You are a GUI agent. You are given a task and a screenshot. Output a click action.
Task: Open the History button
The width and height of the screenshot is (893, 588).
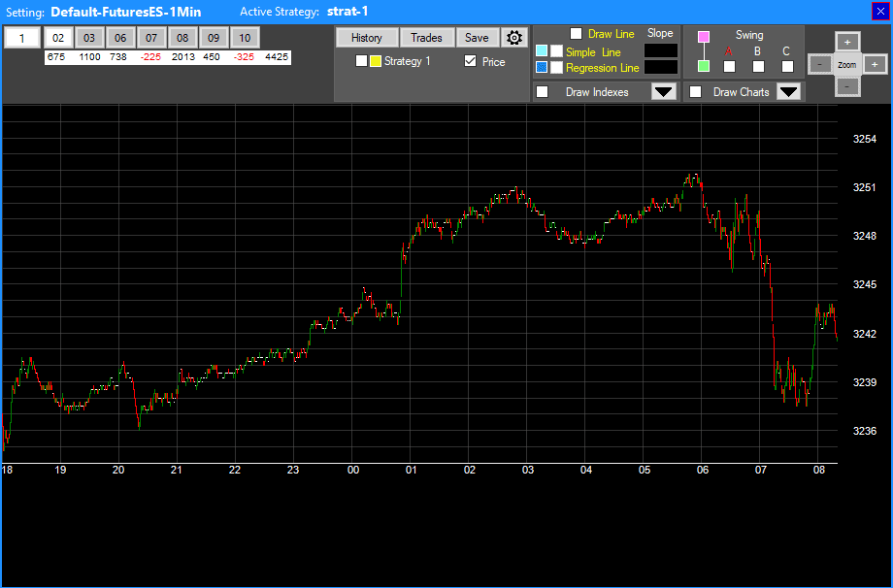pos(366,38)
